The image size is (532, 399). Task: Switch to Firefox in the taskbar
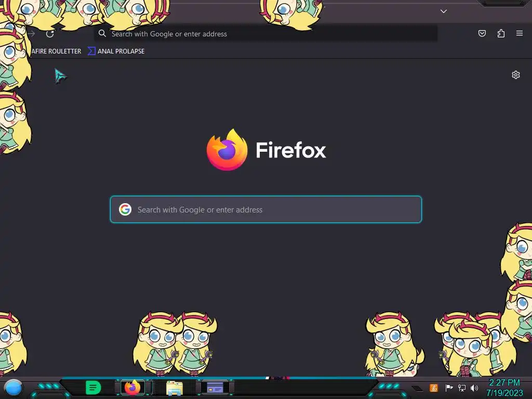coord(132,387)
